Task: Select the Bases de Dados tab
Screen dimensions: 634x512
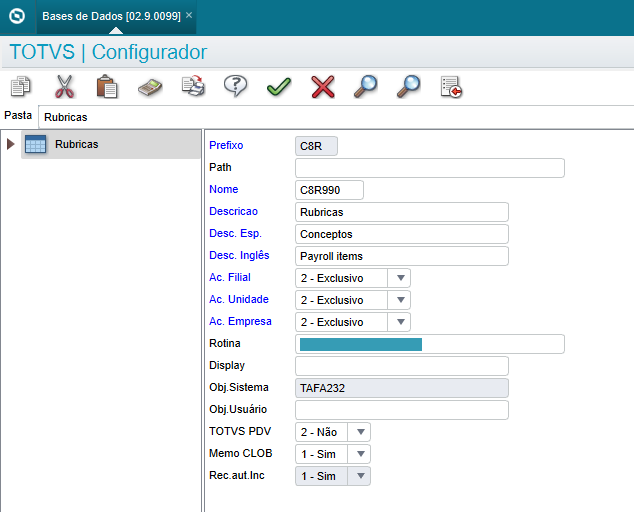Action: pyautogui.click(x=116, y=17)
